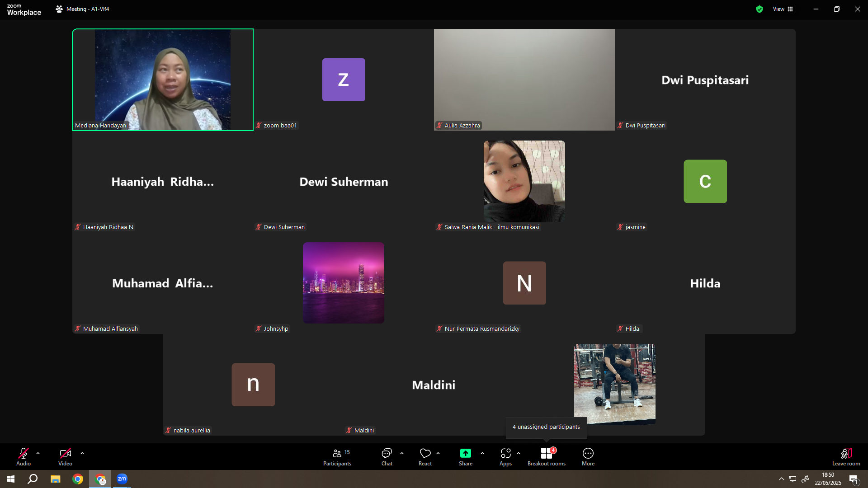
Task: Click muted mic icon beside Hilda label
Action: click(620, 329)
